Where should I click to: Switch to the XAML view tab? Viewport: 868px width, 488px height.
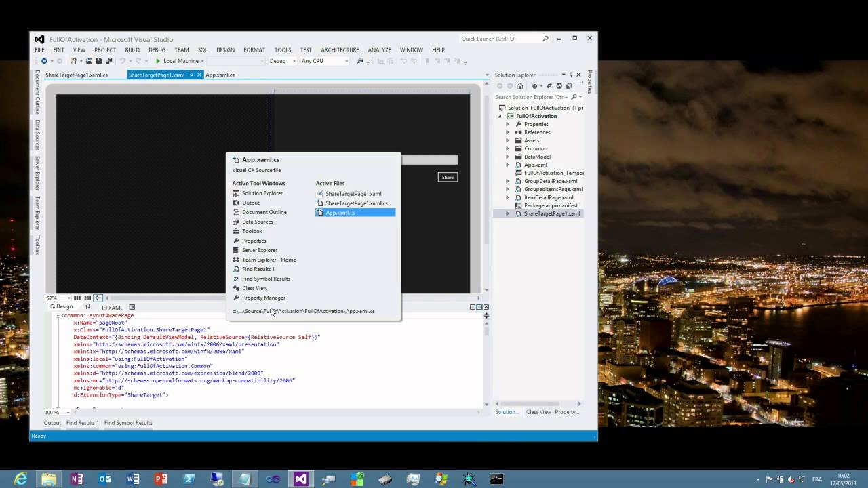[112, 308]
